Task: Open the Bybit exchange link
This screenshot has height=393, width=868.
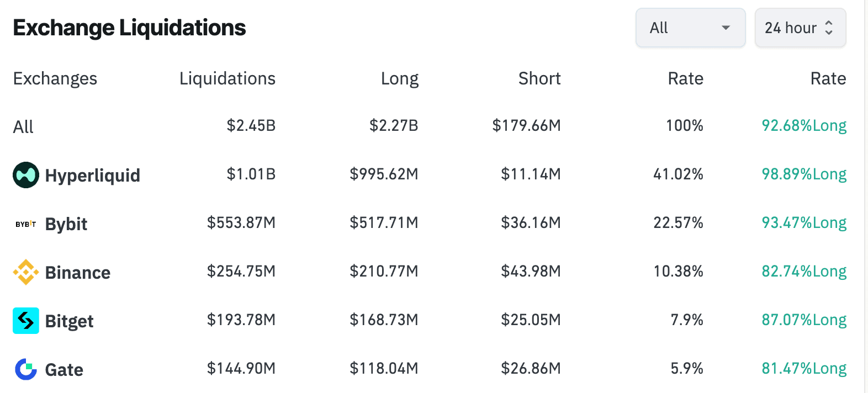Action: click(66, 224)
